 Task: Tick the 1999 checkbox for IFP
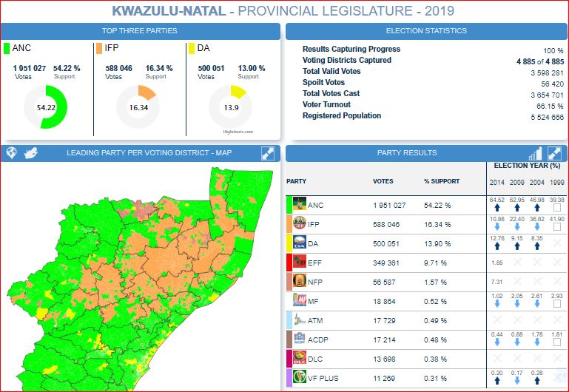(x=556, y=228)
